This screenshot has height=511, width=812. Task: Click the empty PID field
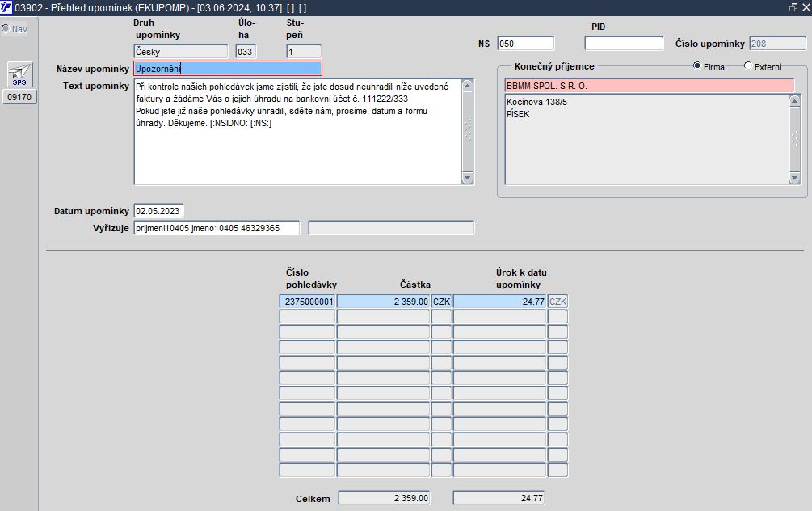coord(624,44)
